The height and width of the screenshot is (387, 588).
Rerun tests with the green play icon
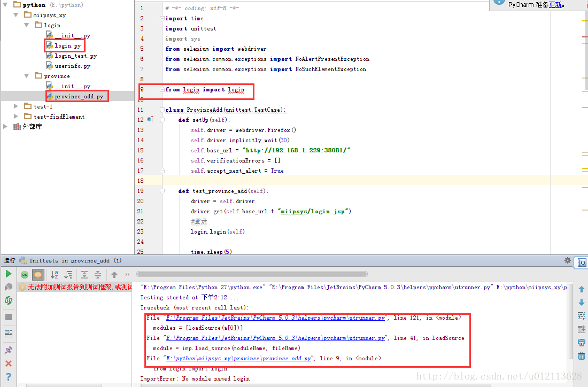tap(8, 274)
